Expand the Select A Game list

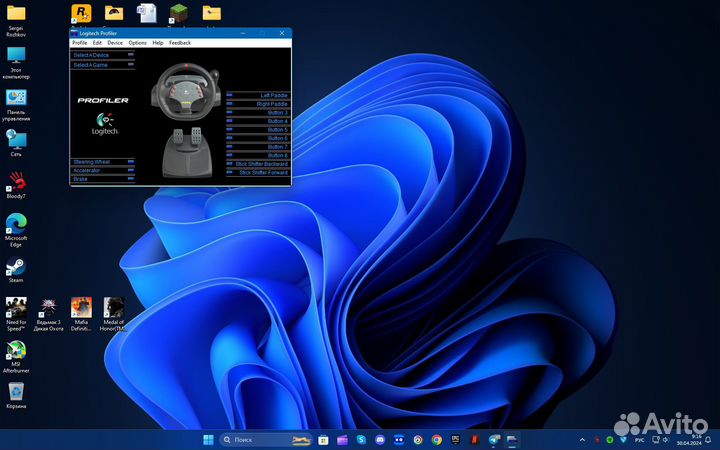(x=102, y=65)
